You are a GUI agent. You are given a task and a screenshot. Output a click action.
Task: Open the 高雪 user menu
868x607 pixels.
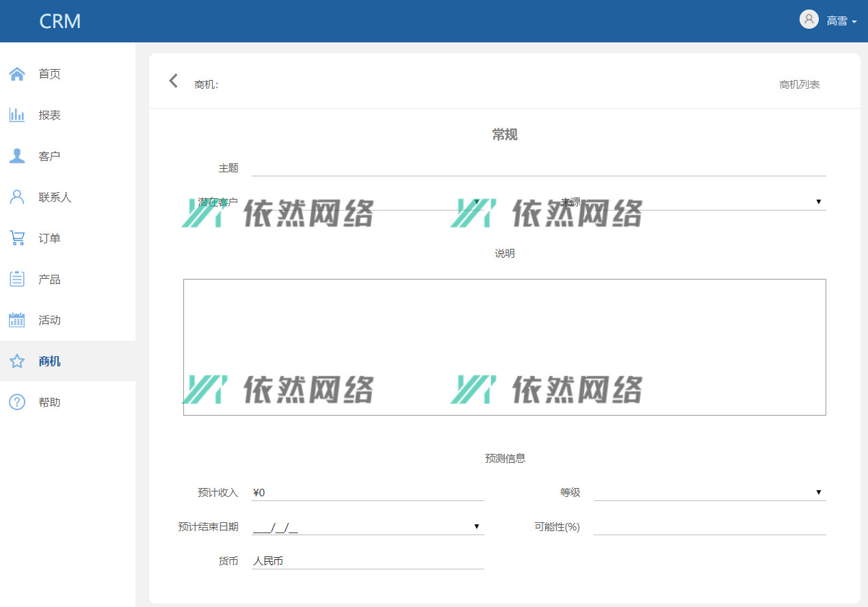(841, 21)
